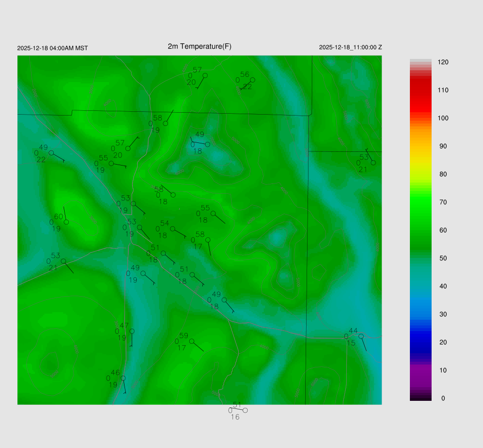The width and height of the screenshot is (483, 448).
Task: Select the station marker showing 58 over 17
Action: pyautogui.click(x=208, y=240)
